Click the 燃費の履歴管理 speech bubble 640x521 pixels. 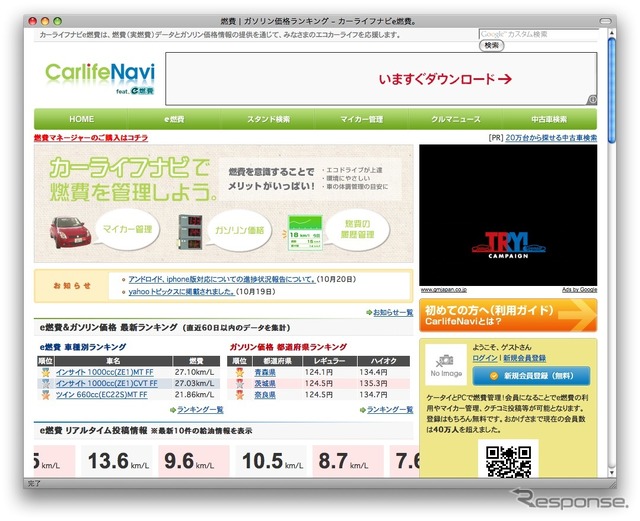357,229
